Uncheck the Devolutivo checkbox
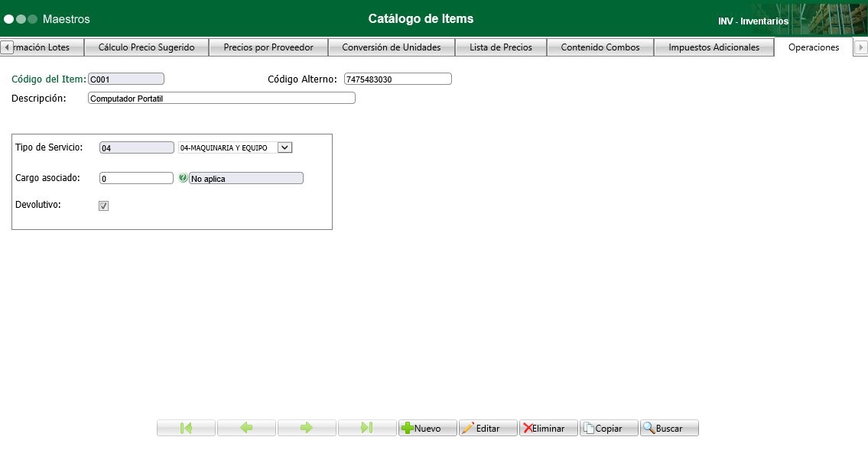The height and width of the screenshot is (450, 868). click(x=103, y=205)
